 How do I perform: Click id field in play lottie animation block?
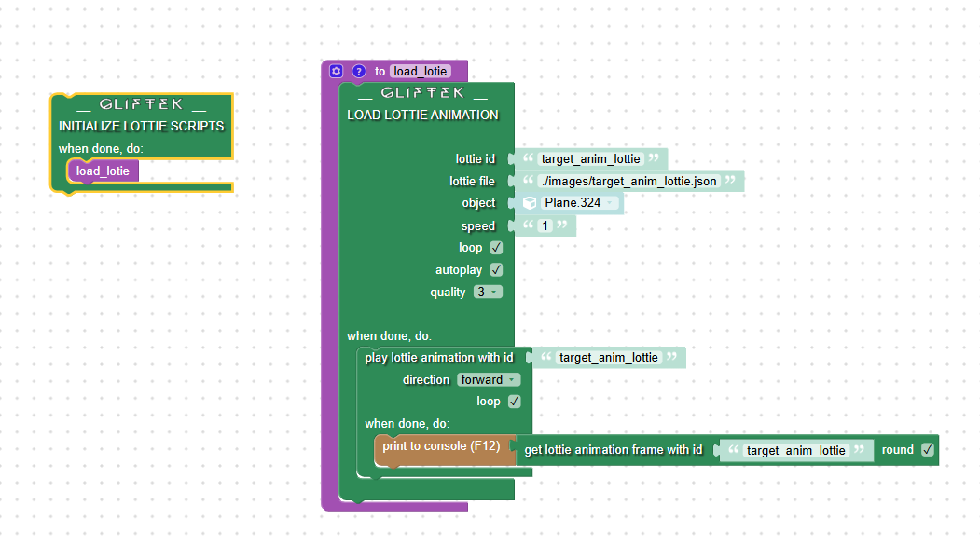tap(608, 358)
